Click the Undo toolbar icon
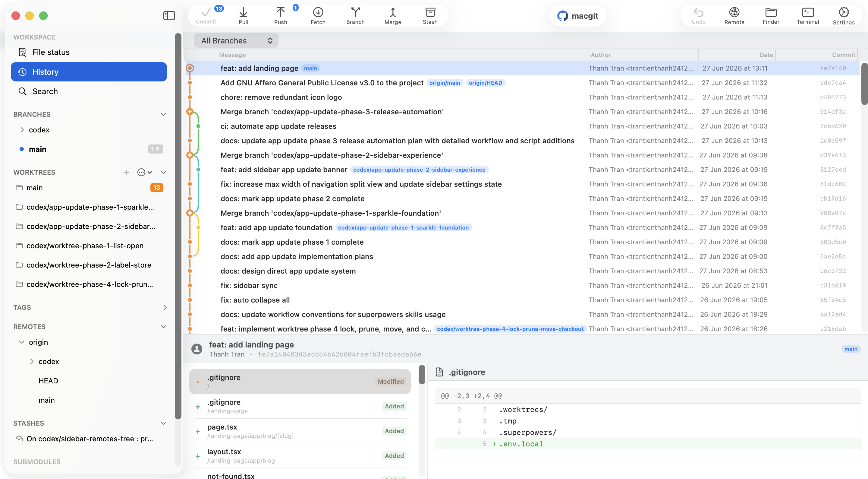868x479 pixels. click(699, 15)
